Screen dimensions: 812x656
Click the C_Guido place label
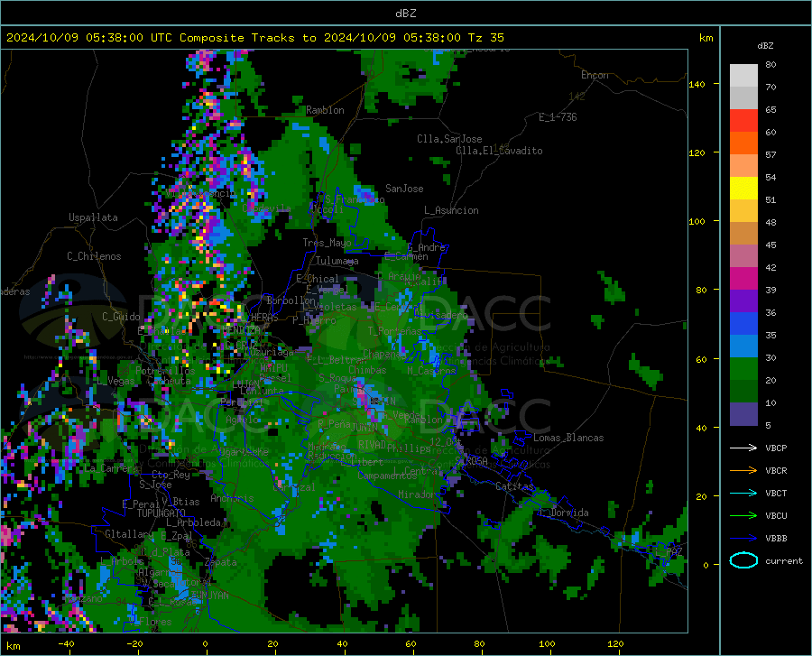(x=121, y=317)
